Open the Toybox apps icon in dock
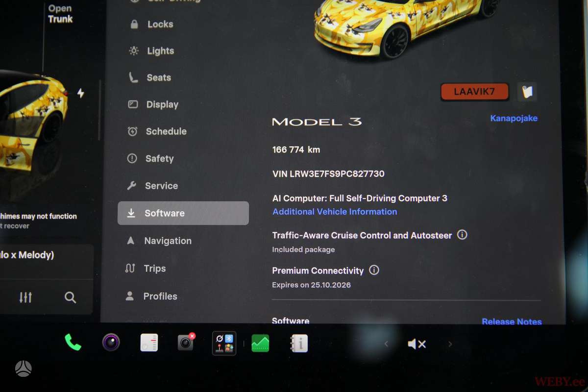This screenshot has height=392, width=588. coord(224,343)
